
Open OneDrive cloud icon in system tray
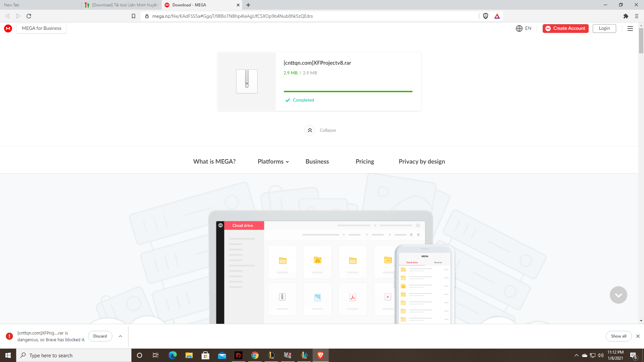click(x=585, y=355)
